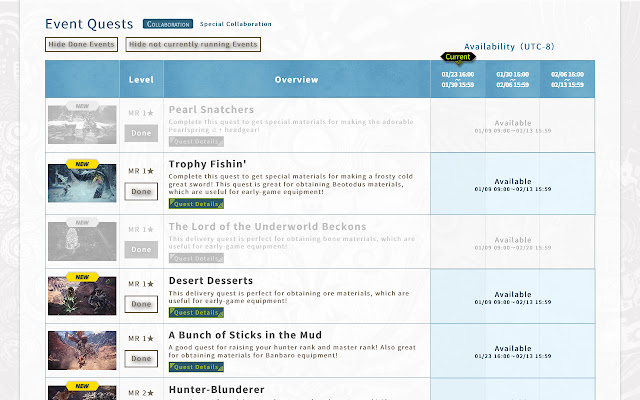
Task: Click the Hide Done Events button
Action: coord(81,44)
